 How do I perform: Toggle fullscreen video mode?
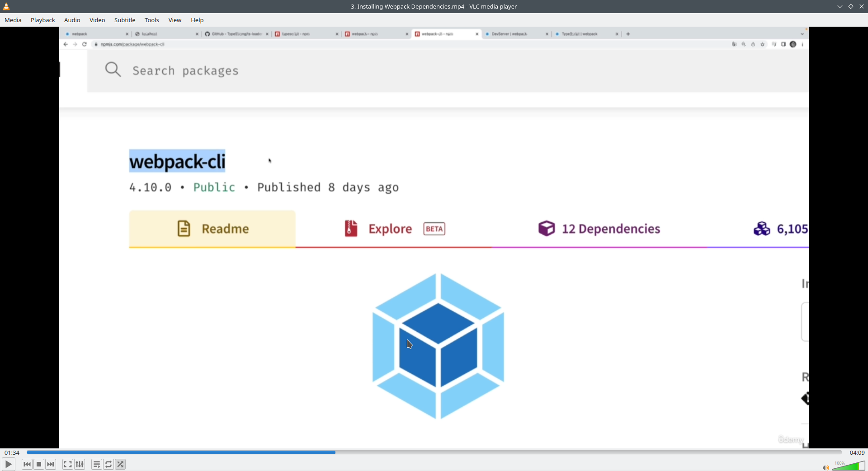coord(68,464)
